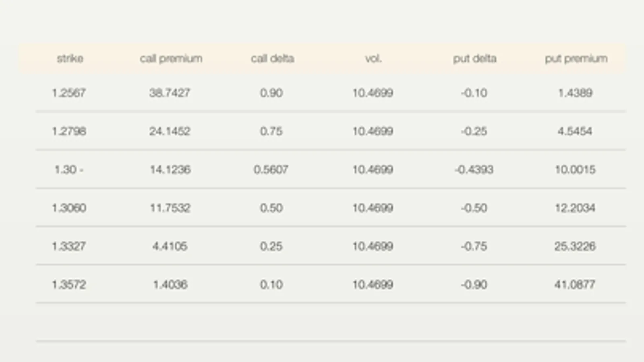This screenshot has height=362, width=644.
Task: Click call premium value 1.4036
Action: 170,285
